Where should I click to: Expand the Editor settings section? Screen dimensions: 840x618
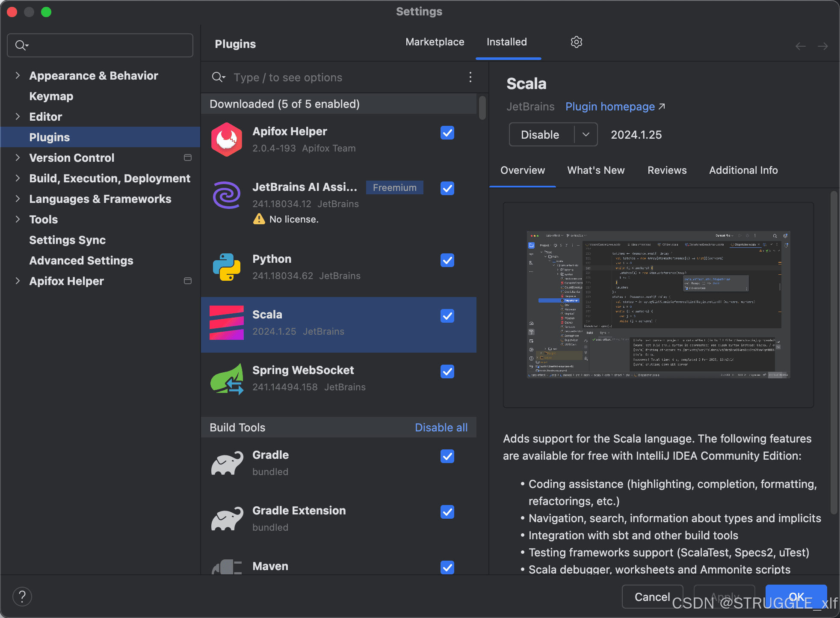(18, 116)
